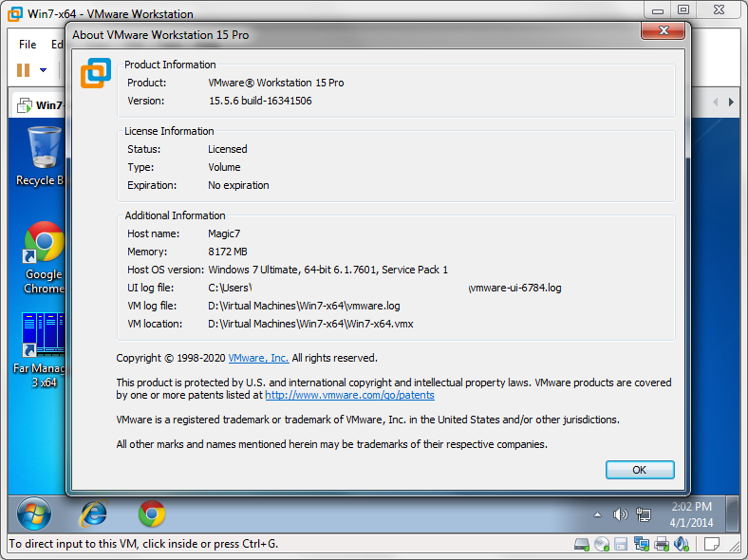Open the vmware.com/go/patents link
The image size is (748, 560).
pos(349,395)
